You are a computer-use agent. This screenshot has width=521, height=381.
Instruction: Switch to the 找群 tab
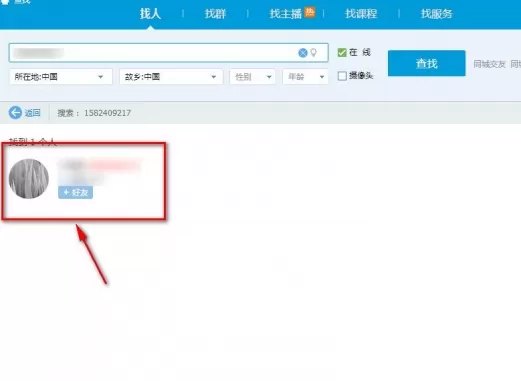pos(215,14)
